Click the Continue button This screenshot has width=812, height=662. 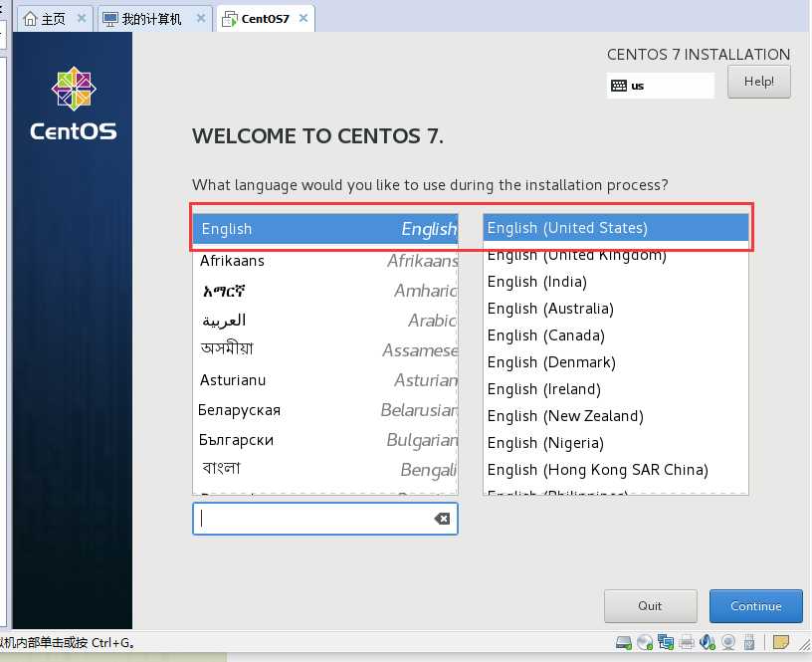pos(755,606)
